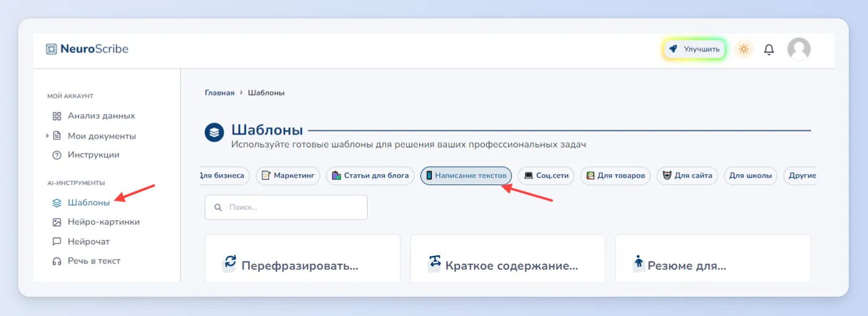The width and height of the screenshot is (868, 316).
Task: Go to the Главная breadcrumb link
Action: (x=219, y=93)
